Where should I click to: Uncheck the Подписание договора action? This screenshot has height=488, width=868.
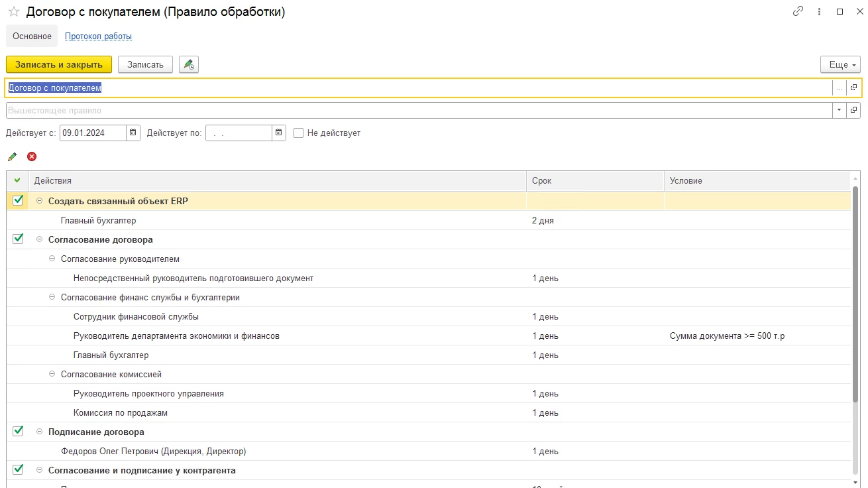point(18,431)
